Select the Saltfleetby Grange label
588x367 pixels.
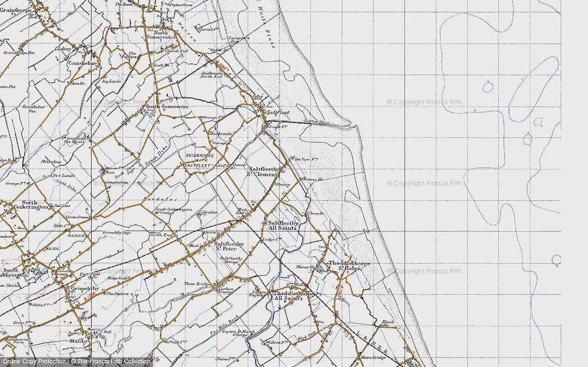click(x=231, y=260)
